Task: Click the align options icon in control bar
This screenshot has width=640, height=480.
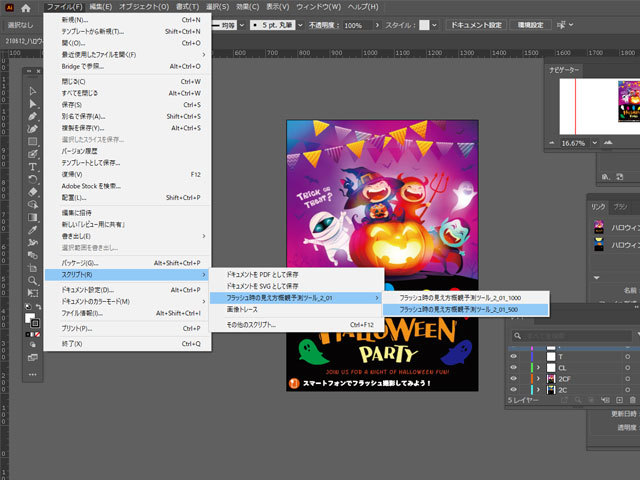Action: (562, 25)
